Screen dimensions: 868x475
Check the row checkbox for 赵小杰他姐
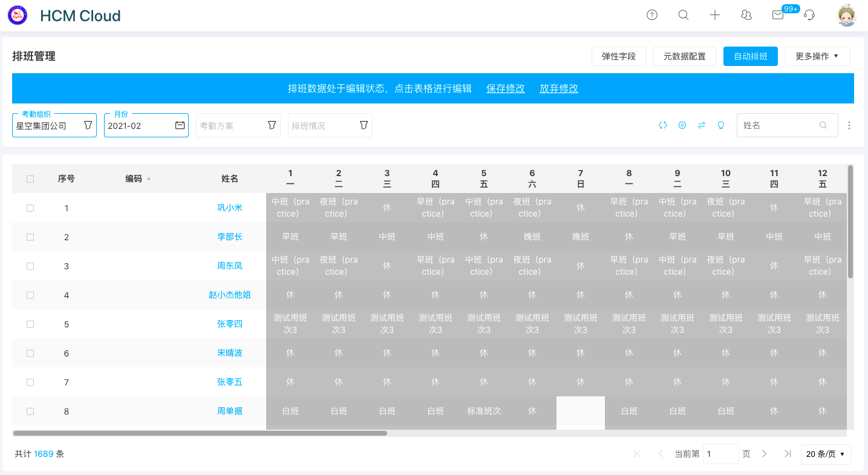[30, 295]
